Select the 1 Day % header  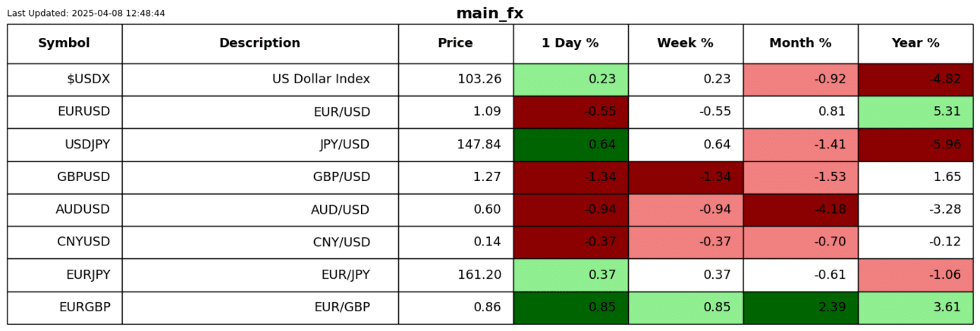coord(570,43)
